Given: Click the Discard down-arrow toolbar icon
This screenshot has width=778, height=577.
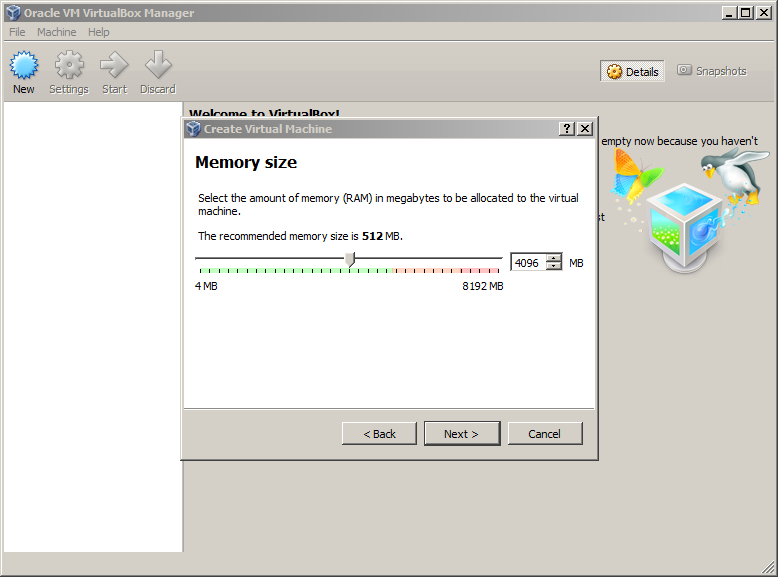Looking at the screenshot, I should click(158, 65).
